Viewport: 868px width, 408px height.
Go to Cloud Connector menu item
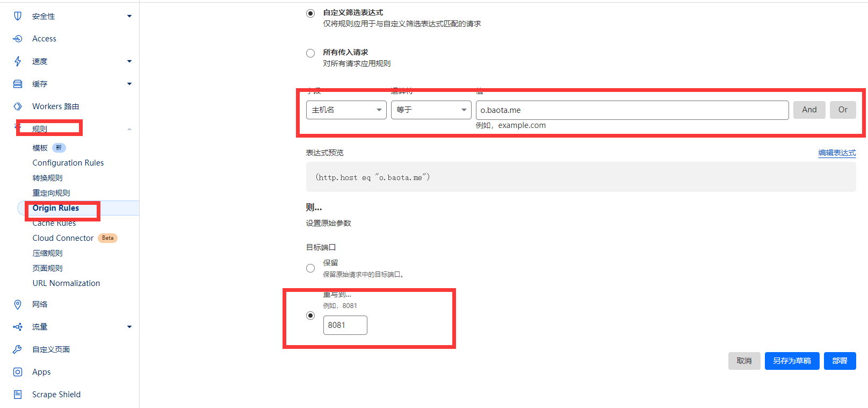[63, 238]
